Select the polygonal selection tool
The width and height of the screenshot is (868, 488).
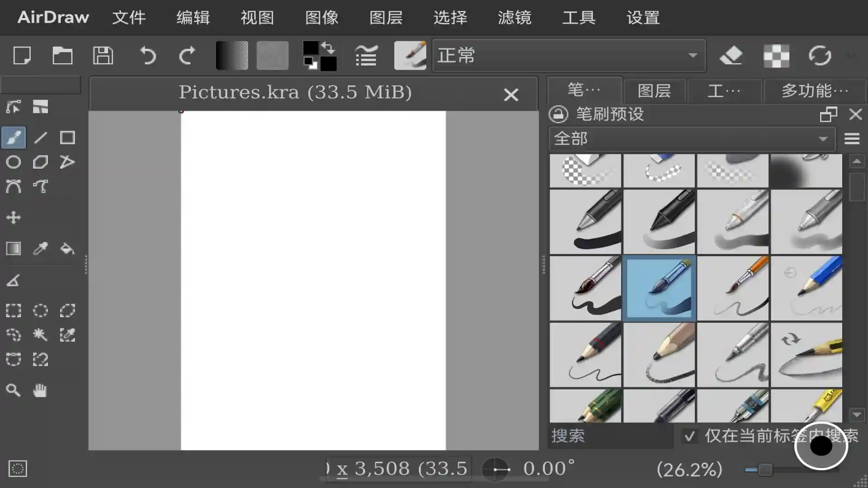[x=67, y=310]
